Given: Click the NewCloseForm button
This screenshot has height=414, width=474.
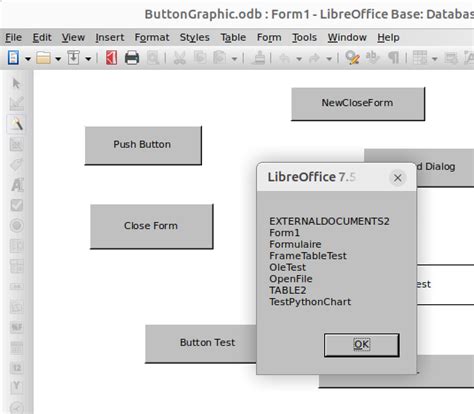Looking at the screenshot, I should pyautogui.click(x=358, y=104).
